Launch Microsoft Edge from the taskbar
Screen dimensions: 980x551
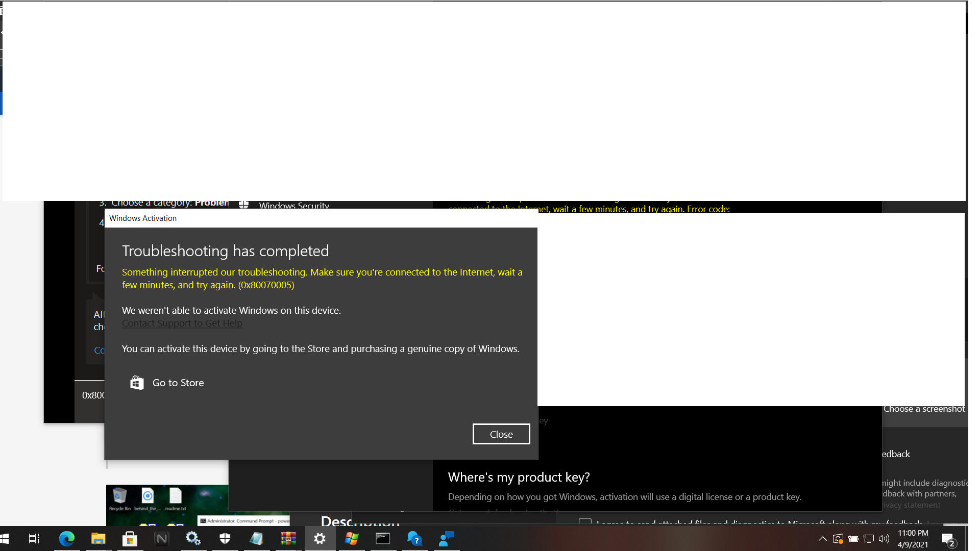[x=67, y=538]
